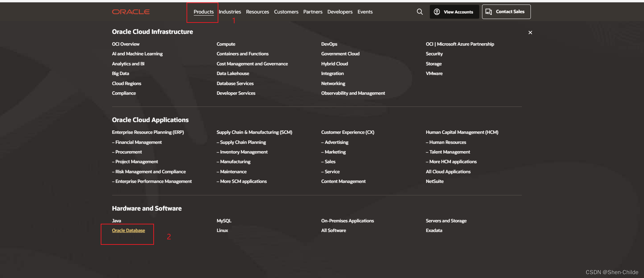This screenshot has width=644, height=278.
Task: Open the Networking link
Action: (333, 83)
